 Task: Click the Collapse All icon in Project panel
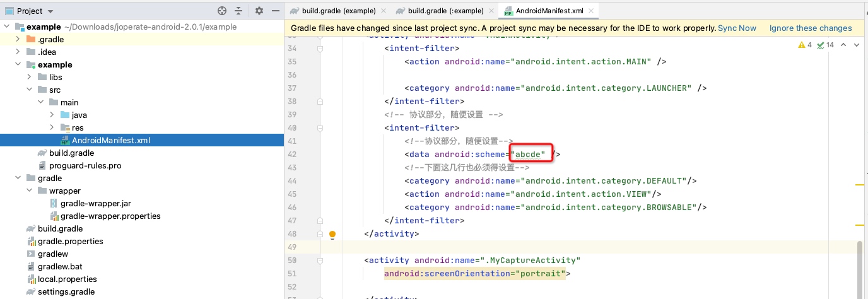(x=238, y=11)
